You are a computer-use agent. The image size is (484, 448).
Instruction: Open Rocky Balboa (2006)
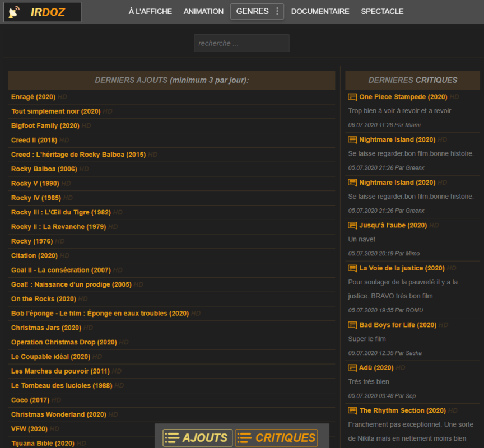44,169
